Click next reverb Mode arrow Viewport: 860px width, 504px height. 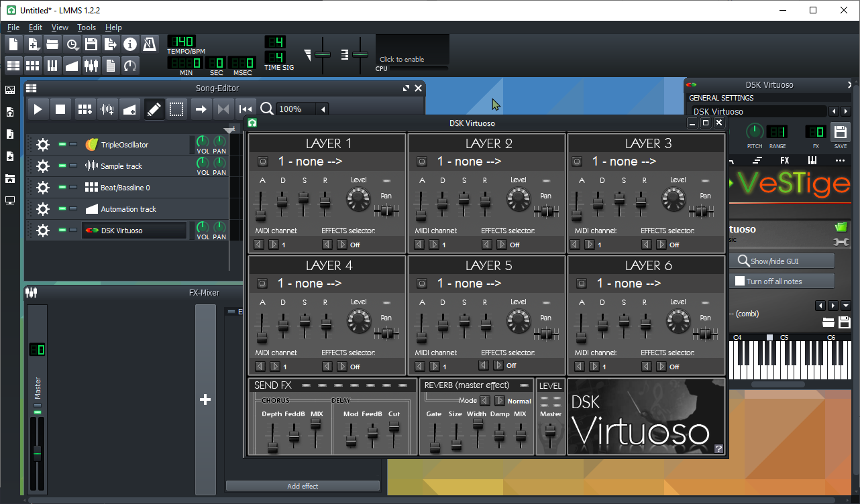500,401
